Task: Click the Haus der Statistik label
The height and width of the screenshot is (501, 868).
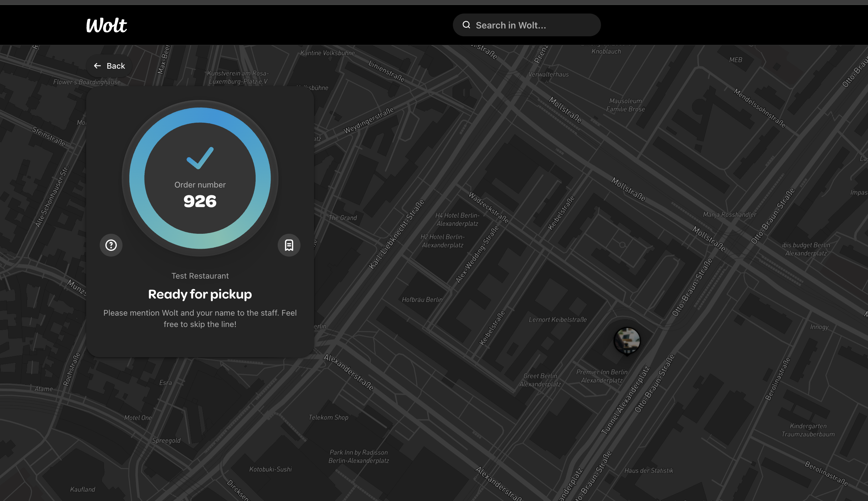Action: (649, 470)
